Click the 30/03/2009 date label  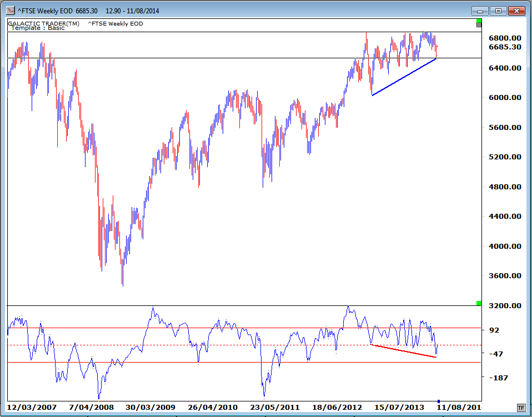pos(150,407)
